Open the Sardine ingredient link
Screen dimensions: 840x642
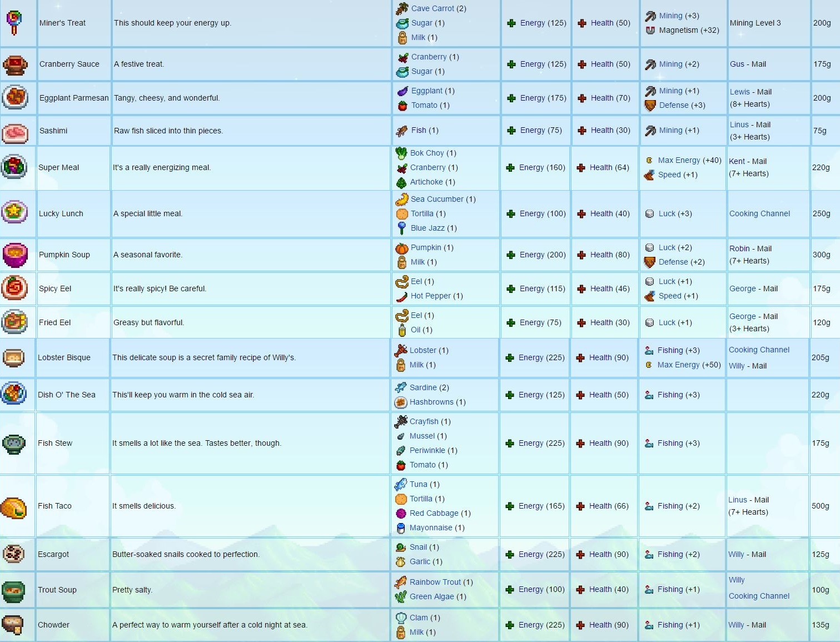pyautogui.click(x=423, y=387)
